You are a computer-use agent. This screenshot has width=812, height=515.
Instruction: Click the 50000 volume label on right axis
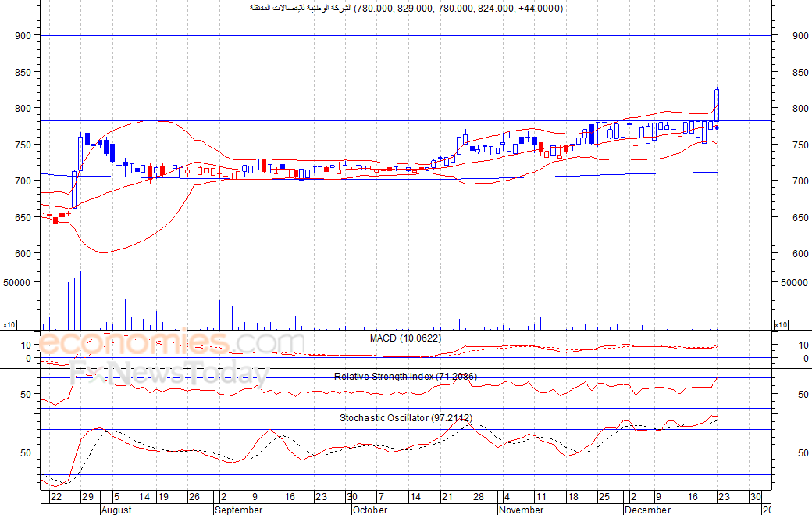794,282
